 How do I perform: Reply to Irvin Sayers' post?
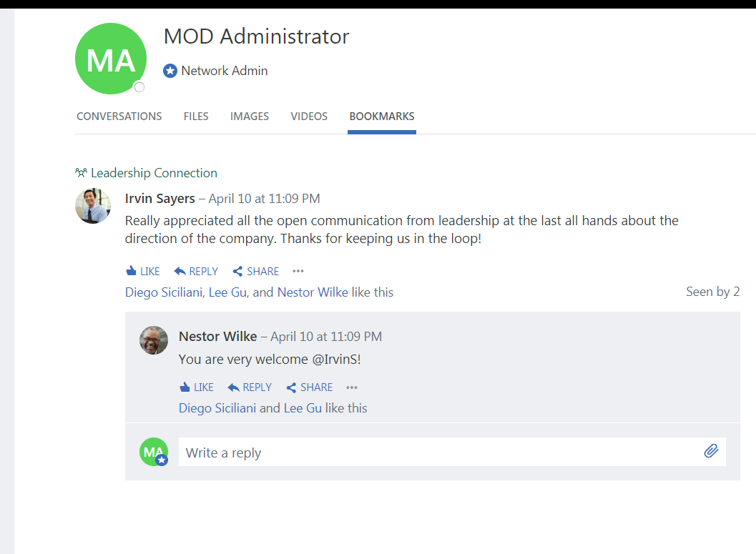pyautogui.click(x=196, y=272)
